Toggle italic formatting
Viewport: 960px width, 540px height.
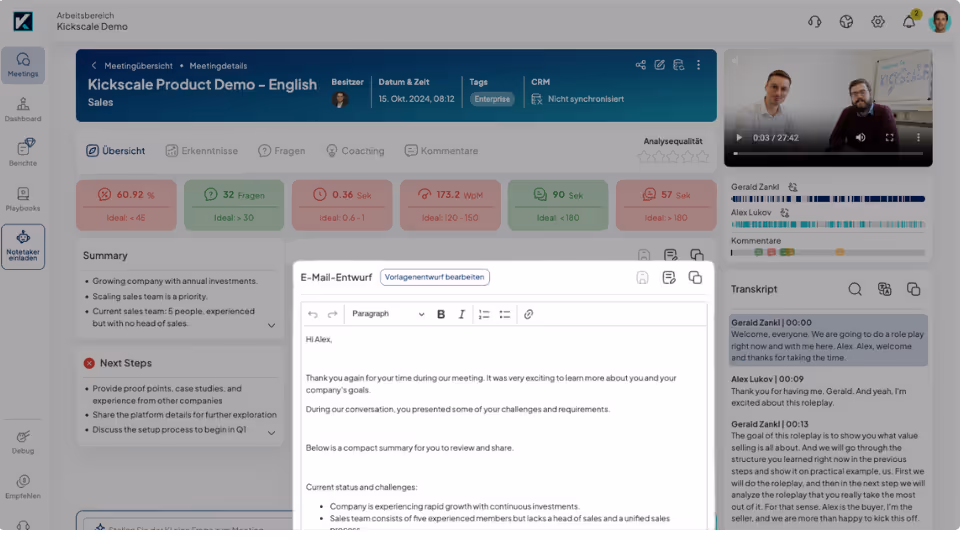tap(462, 314)
